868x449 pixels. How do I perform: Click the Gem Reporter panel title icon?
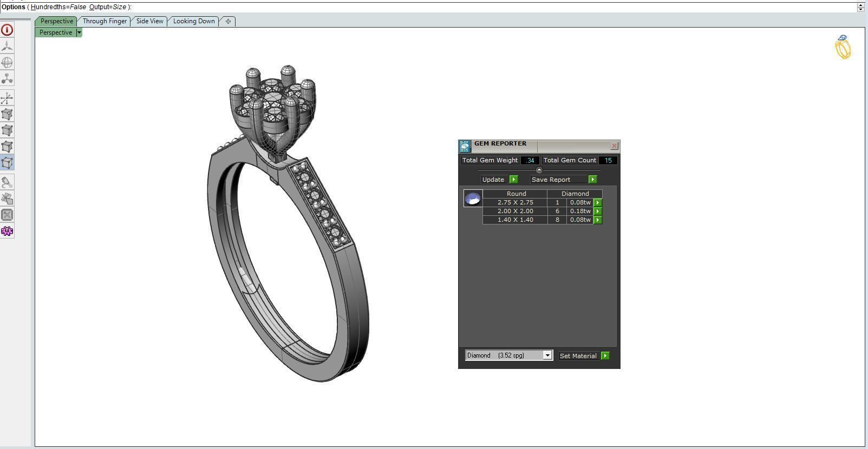pyautogui.click(x=465, y=146)
